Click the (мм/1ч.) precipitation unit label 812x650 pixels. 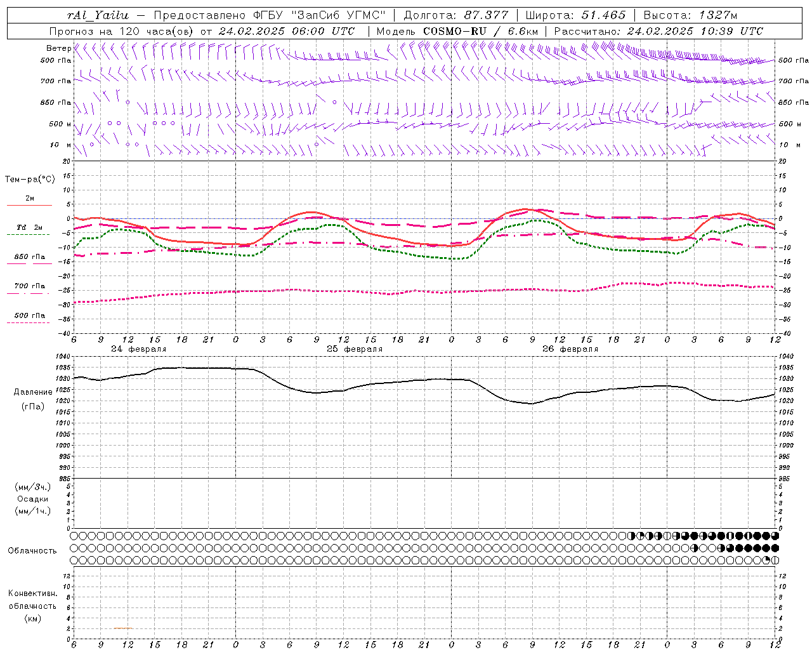coord(33,511)
